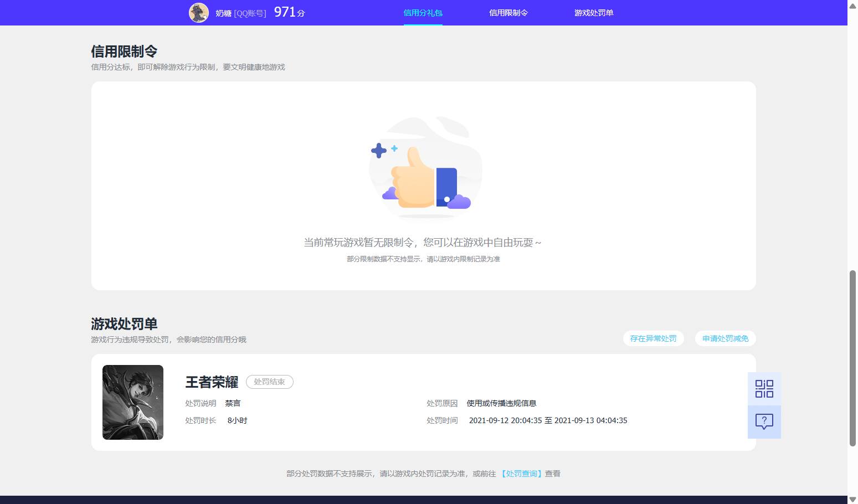
Task: Click the 王者荣耀 game title
Action: point(212,382)
